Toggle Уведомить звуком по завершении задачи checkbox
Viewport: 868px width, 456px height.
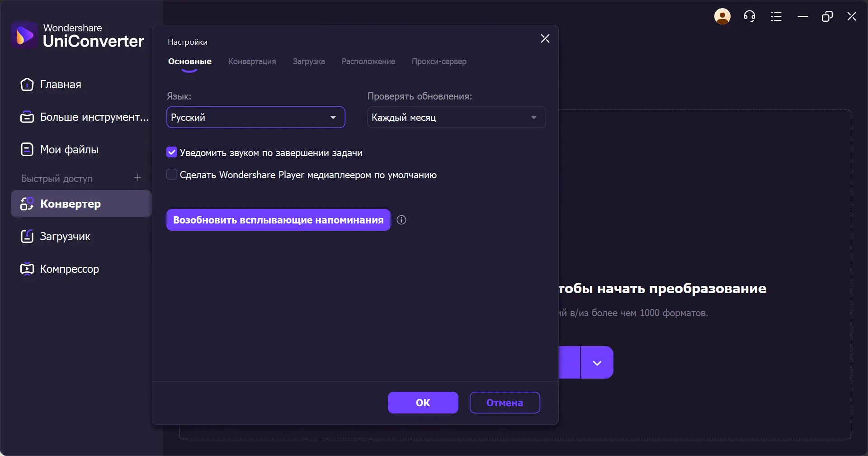(x=172, y=152)
